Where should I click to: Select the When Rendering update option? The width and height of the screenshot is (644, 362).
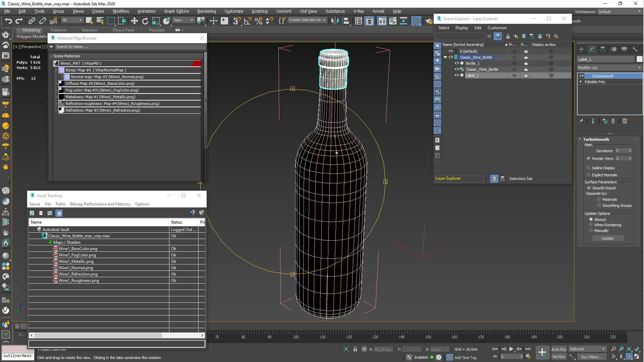tap(591, 225)
